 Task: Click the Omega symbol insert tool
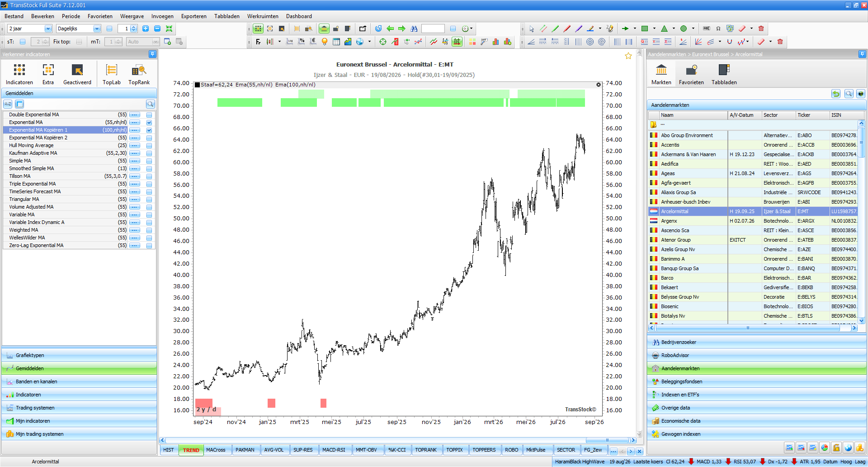coord(718,29)
